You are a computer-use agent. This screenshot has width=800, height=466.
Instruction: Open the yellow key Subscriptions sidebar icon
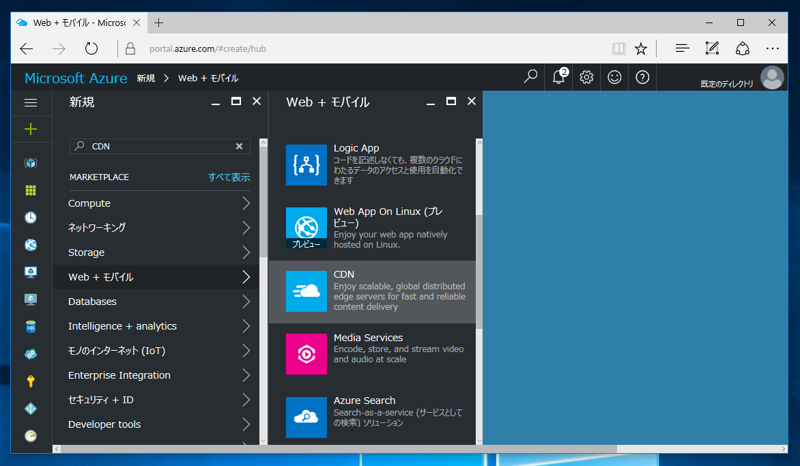[x=31, y=381]
